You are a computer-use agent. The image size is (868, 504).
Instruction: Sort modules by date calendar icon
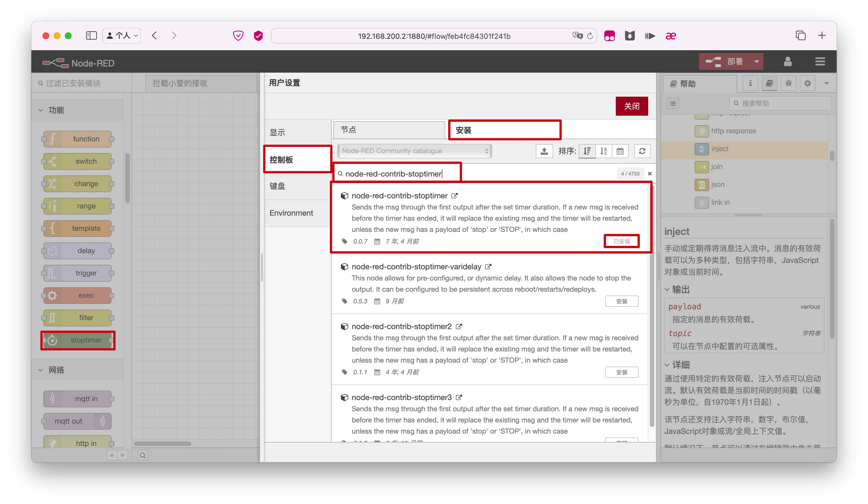coord(620,151)
